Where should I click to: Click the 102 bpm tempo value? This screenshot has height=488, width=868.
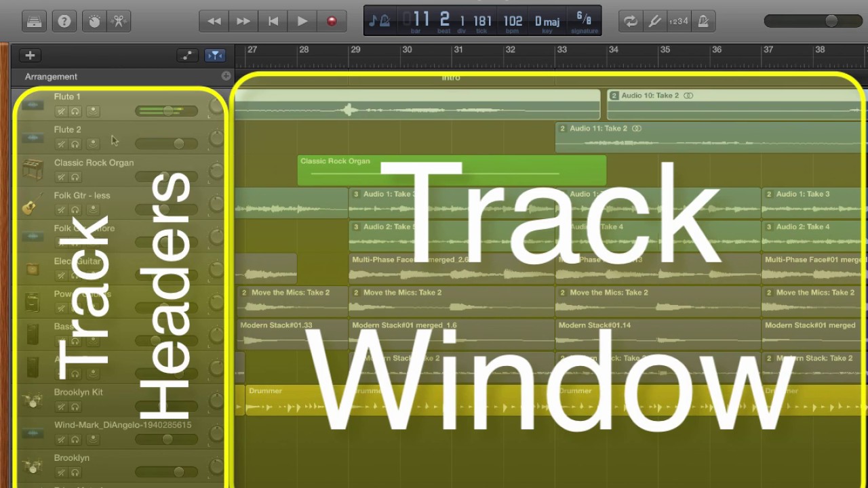click(x=513, y=21)
